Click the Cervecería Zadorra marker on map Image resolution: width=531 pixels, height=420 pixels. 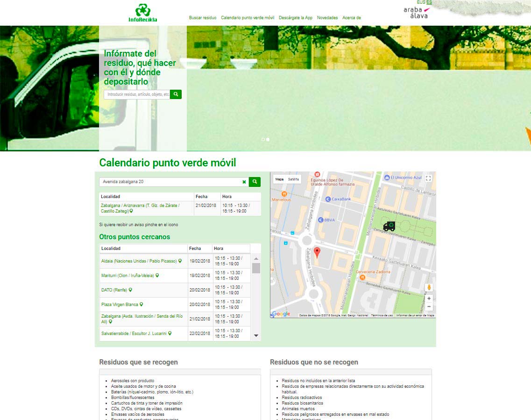tap(362, 277)
